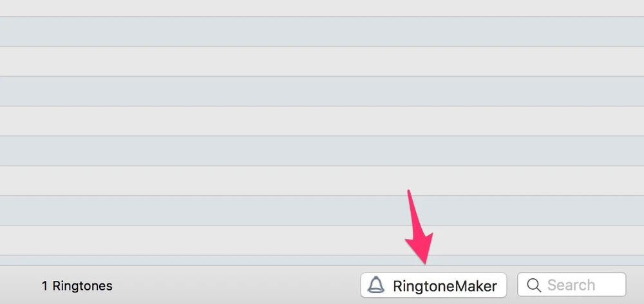Click the magnifying glass search icon
The image size is (644, 304).
click(534, 285)
